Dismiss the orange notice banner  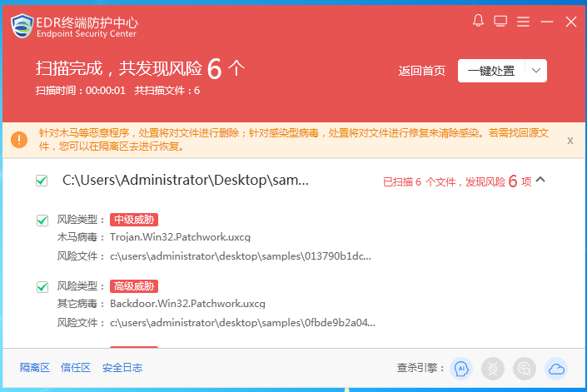(x=570, y=141)
